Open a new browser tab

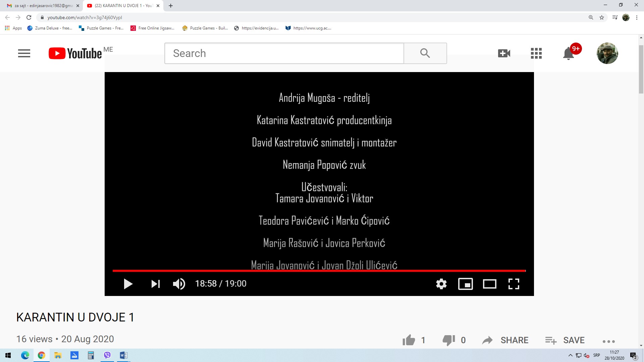(x=171, y=6)
